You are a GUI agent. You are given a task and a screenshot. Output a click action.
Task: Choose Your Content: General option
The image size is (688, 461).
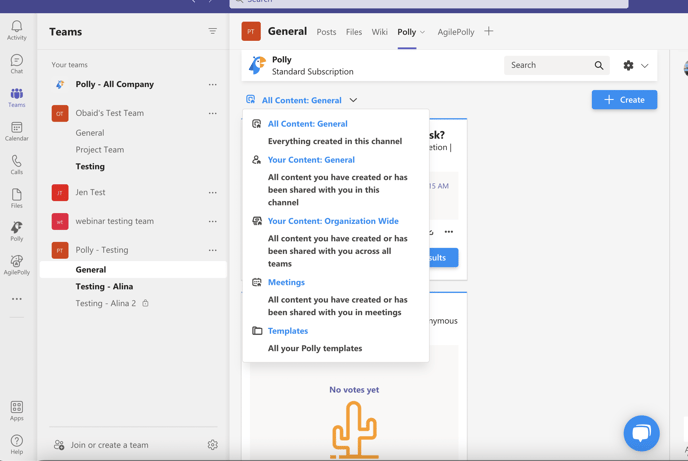pyautogui.click(x=311, y=160)
